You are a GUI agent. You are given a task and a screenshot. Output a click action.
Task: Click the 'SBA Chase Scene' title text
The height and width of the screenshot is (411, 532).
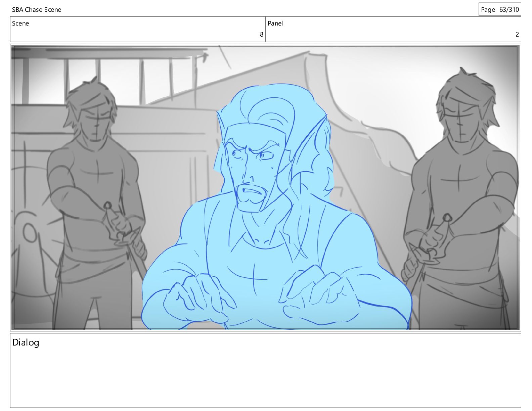click(x=37, y=9)
